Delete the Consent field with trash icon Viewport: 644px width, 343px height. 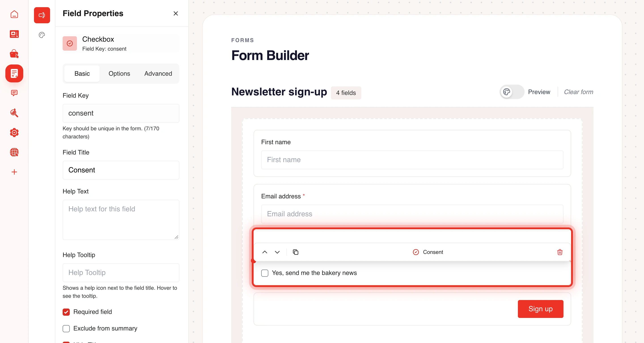pyautogui.click(x=560, y=252)
